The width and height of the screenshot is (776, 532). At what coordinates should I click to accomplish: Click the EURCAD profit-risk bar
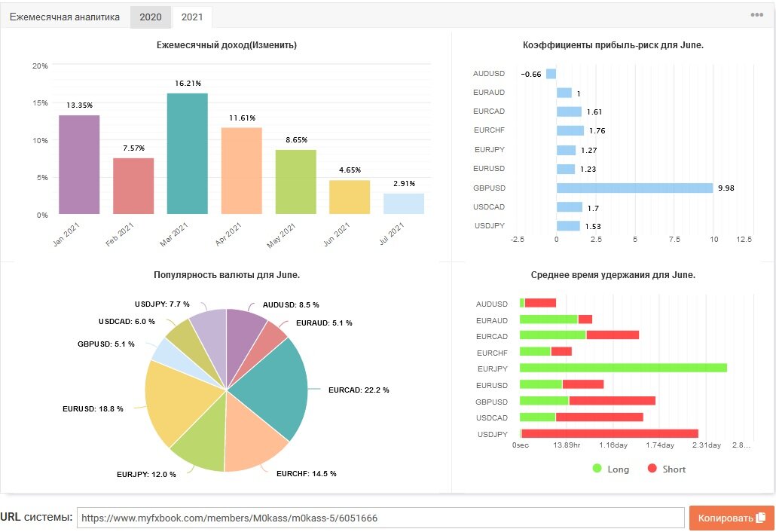coord(569,112)
